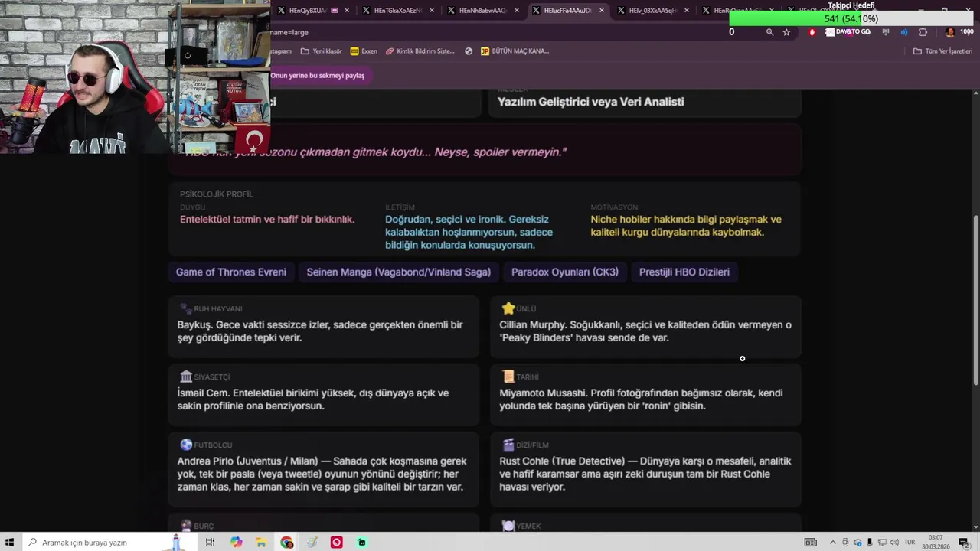Close the HEnTGkaXoAEzN tab
The width and height of the screenshot is (980, 551).
click(432, 11)
